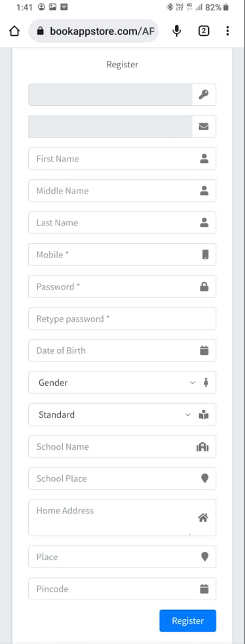This screenshot has height=644, width=245.
Task: Tap the microphone voice search icon
Action: 177,31
